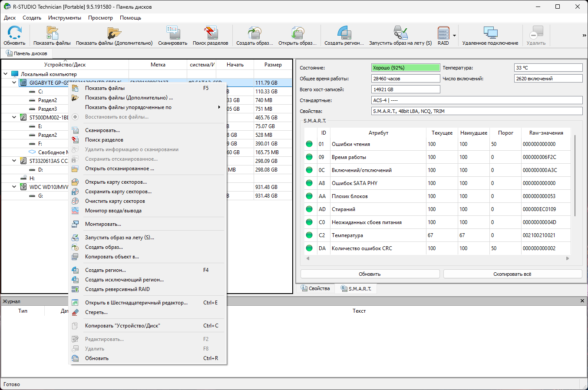Image resolution: width=588 pixels, height=390 pixels.
Task: Choose Копировать объект в... entry
Action: tap(148, 257)
